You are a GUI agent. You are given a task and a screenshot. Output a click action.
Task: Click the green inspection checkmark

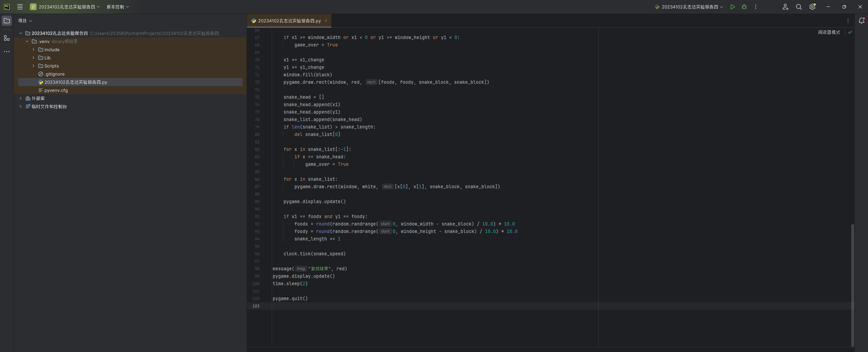tap(850, 32)
